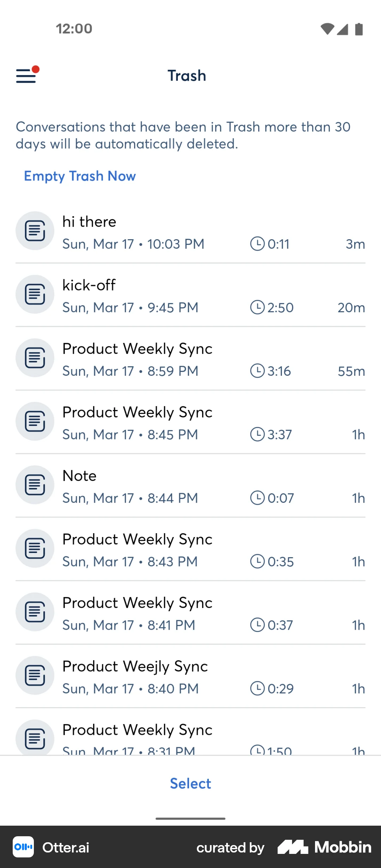The width and height of the screenshot is (381, 868).
Task: Tap the icon for Product Weejly Sync
Action: 35,675
